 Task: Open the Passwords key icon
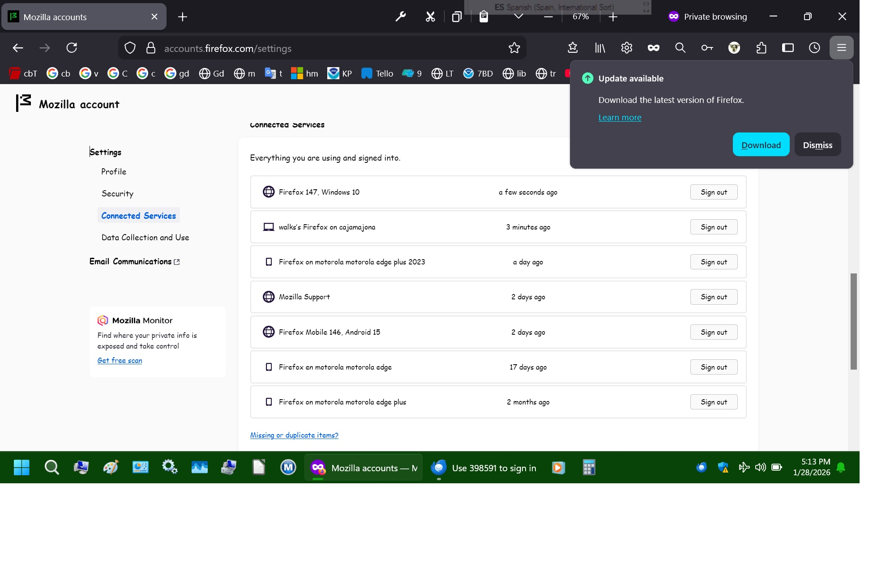(x=707, y=47)
